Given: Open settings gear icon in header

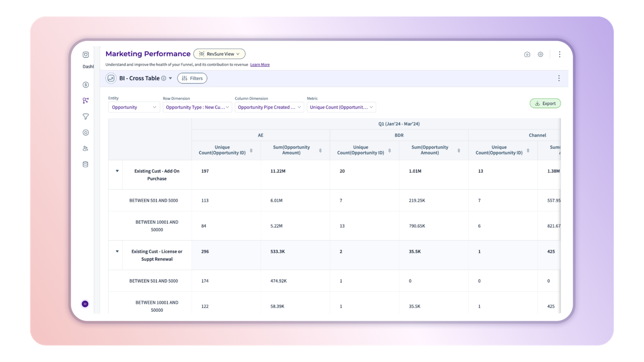Looking at the screenshot, I should click(540, 54).
